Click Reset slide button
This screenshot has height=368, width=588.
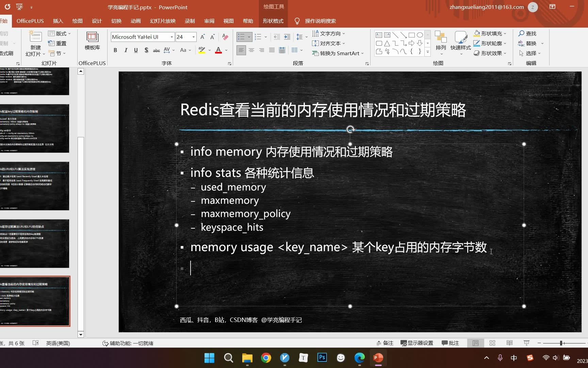click(57, 43)
